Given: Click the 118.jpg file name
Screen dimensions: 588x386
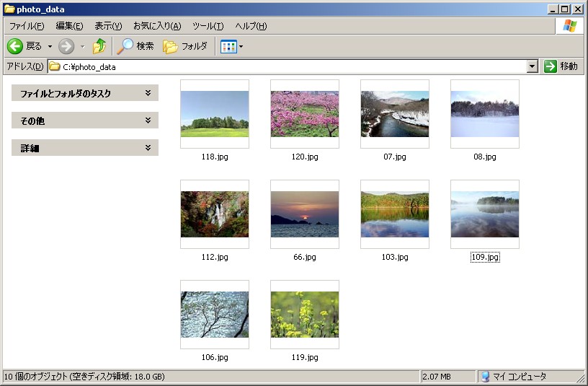Looking at the screenshot, I should pyautogui.click(x=215, y=157).
